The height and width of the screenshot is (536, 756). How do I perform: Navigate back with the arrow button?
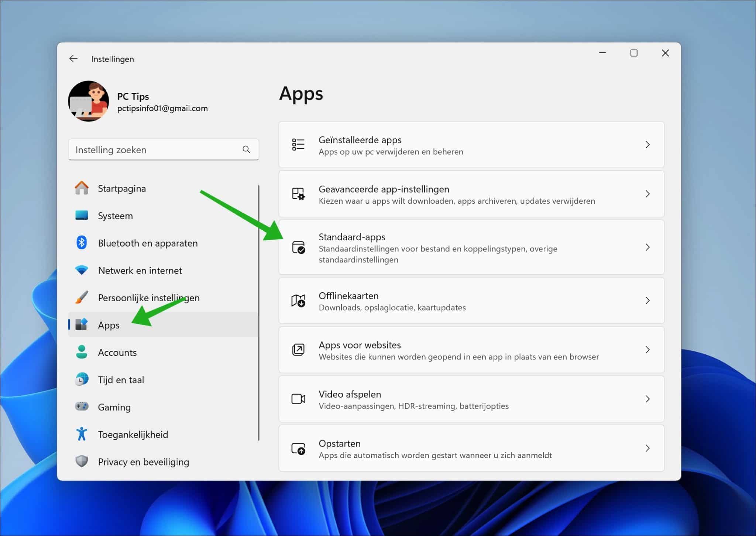[x=73, y=58]
